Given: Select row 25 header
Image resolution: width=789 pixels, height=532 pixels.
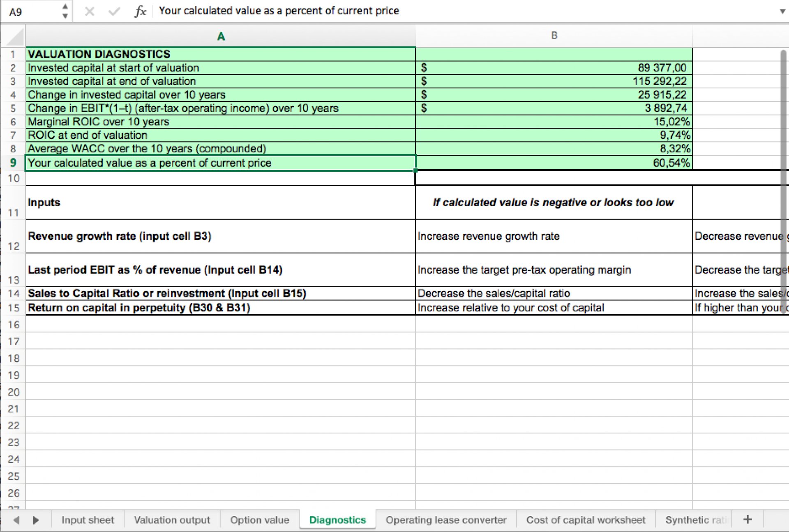Looking at the screenshot, I should (x=13, y=476).
